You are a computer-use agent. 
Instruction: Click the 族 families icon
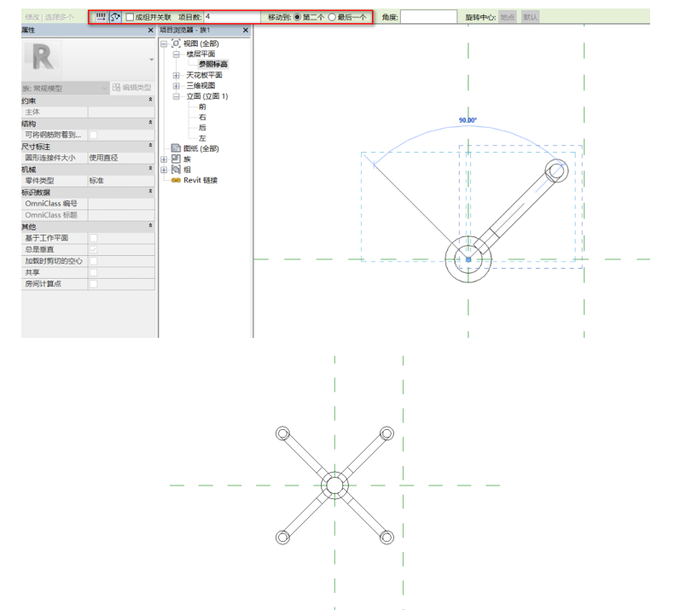pos(176,159)
